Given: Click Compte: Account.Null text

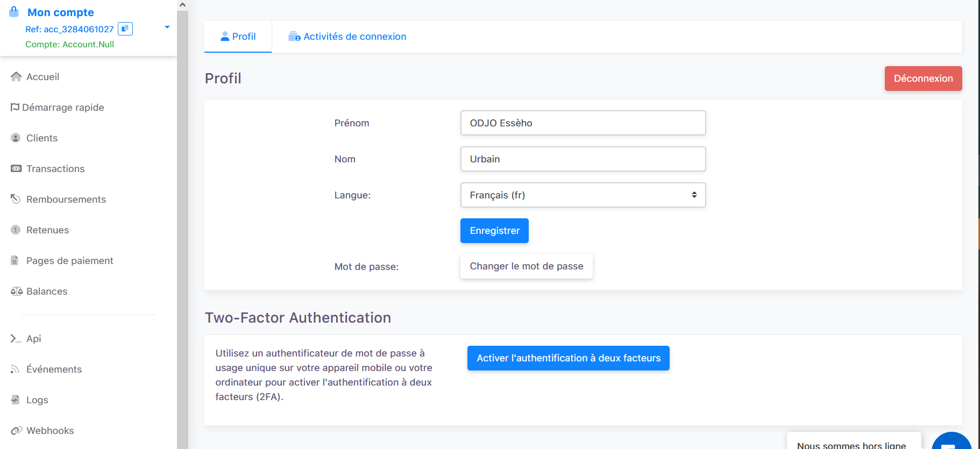Looking at the screenshot, I should pyautogui.click(x=70, y=44).
